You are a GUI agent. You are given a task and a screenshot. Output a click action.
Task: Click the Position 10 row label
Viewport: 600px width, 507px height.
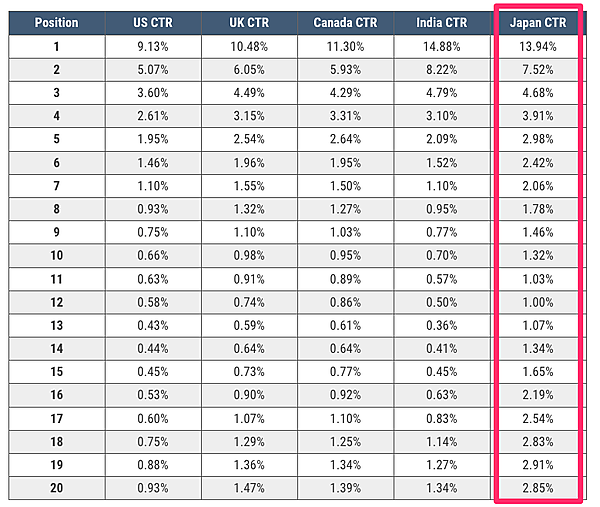tap(57, 255)
